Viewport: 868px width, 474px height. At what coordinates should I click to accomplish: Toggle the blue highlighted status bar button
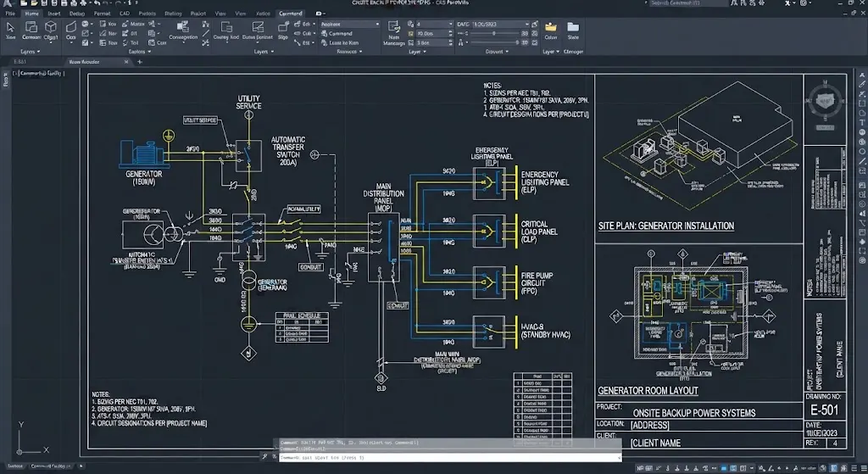[x=724, y=468]
